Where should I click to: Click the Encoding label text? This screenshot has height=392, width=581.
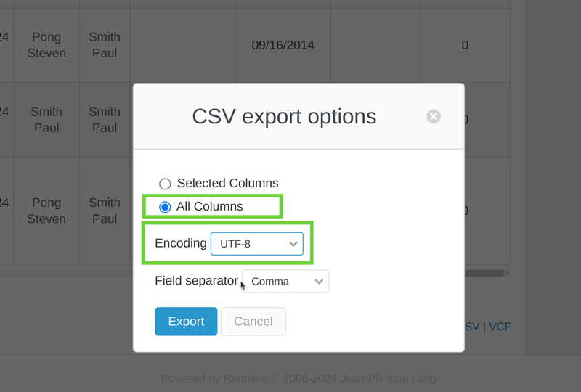tap(181, 243)
